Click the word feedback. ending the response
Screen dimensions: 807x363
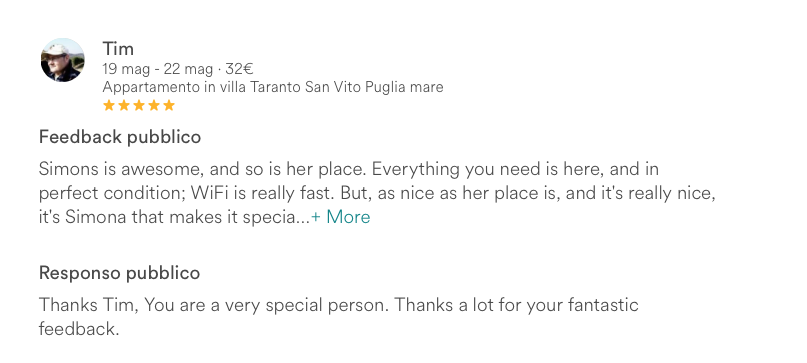click(79, 329)
